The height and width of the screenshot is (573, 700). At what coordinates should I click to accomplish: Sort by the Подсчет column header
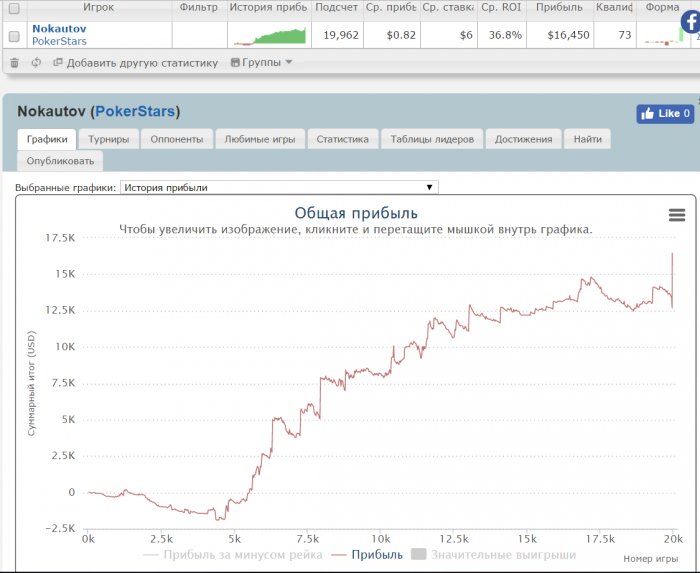tap(337, 7)
